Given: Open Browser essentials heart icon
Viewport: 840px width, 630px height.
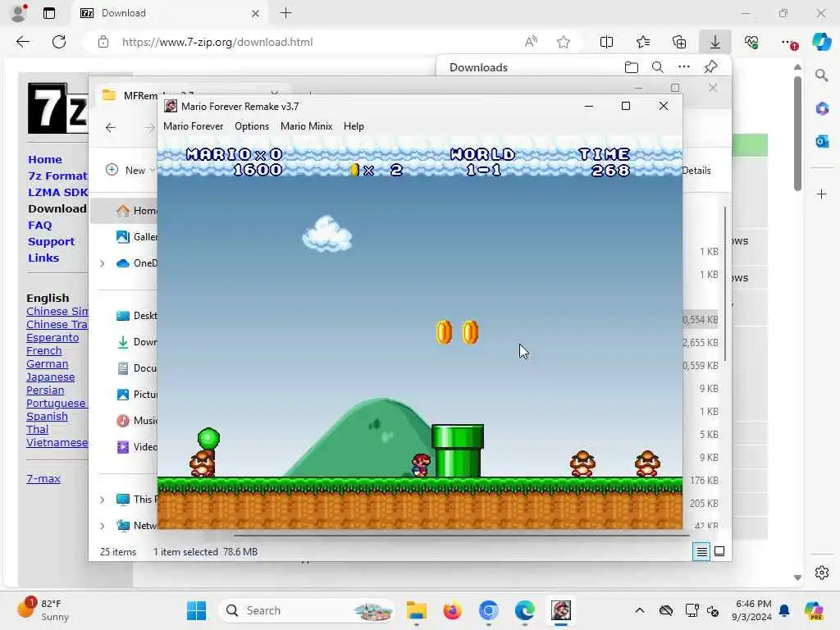Looking at the screenshot, I should point(751,42).
